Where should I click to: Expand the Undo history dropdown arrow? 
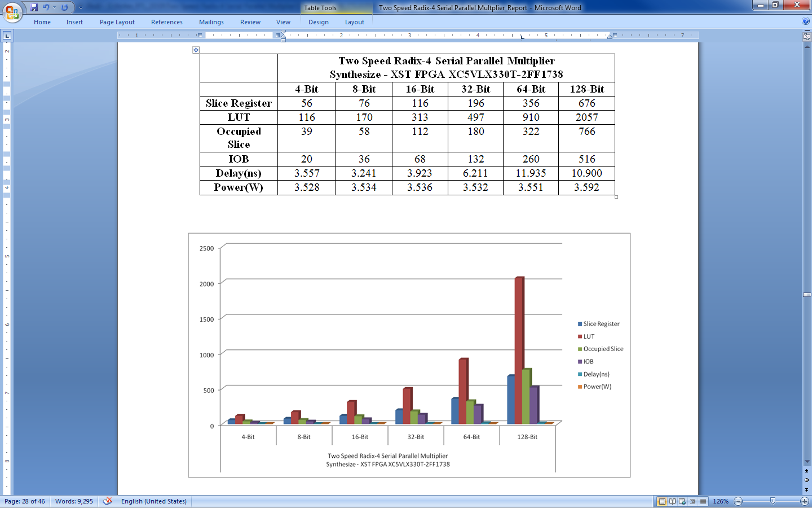click(55, 7)
